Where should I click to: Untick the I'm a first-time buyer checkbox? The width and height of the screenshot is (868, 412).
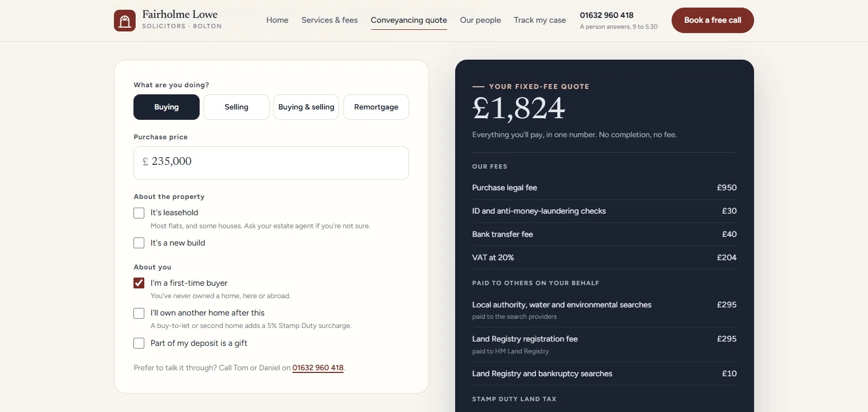click(x=139, y=283)
